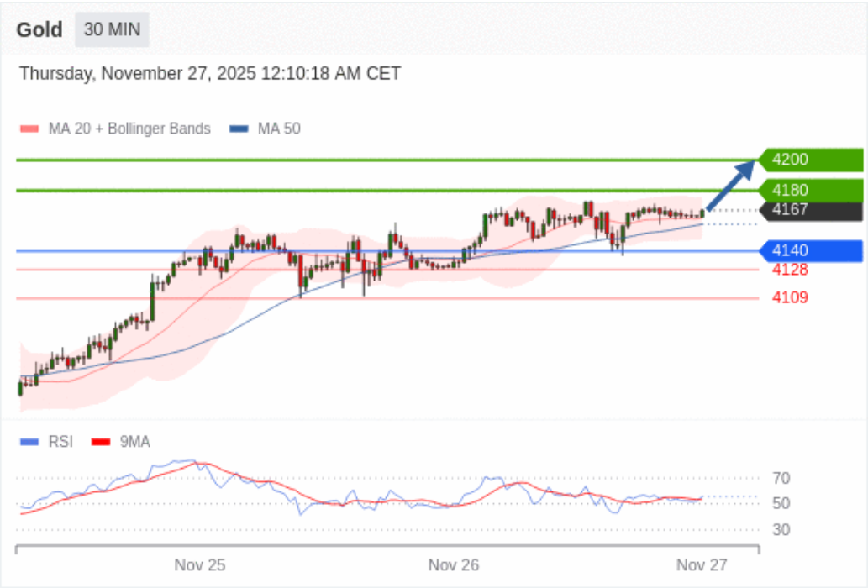Click the blue 4140 pivot price tag
Viewport: 868px width, 588px height.
810,251
